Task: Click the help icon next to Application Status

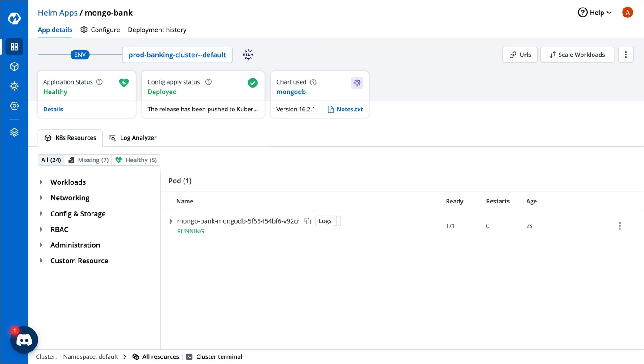Action: click(100, 82)
